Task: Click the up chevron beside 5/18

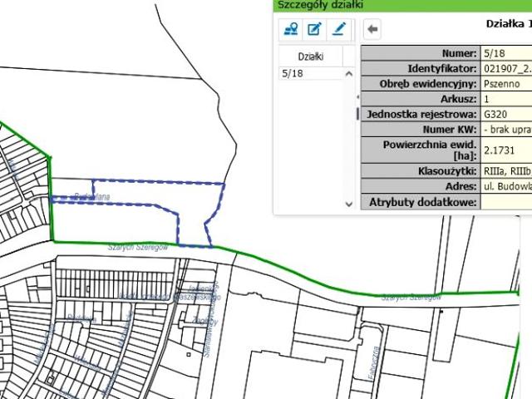Action: coord(349,74)
